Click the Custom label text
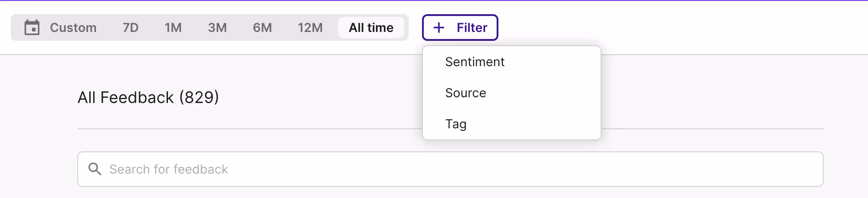Viewport: 868px width, 198px height. tap(73, 28)
